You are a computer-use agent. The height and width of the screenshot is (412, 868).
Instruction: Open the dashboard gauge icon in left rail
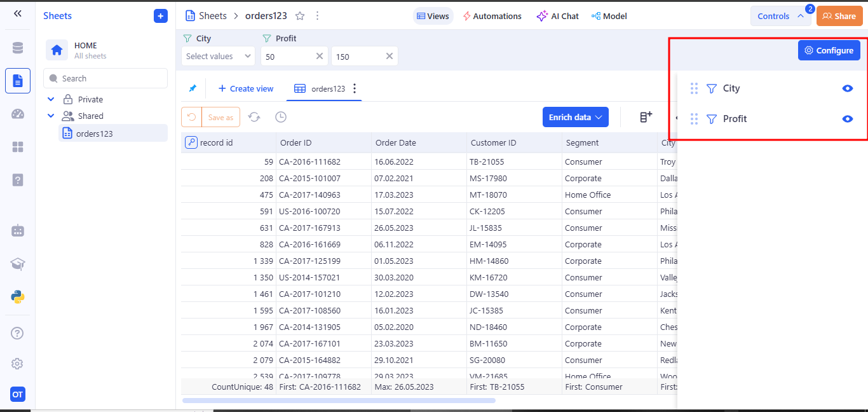click(17, 114)
